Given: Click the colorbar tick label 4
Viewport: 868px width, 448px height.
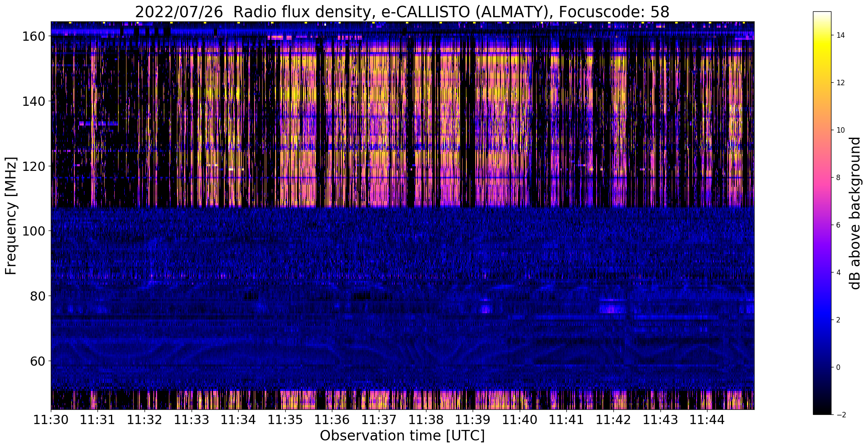Looking at the screenshot, I should tap(839, 272).
